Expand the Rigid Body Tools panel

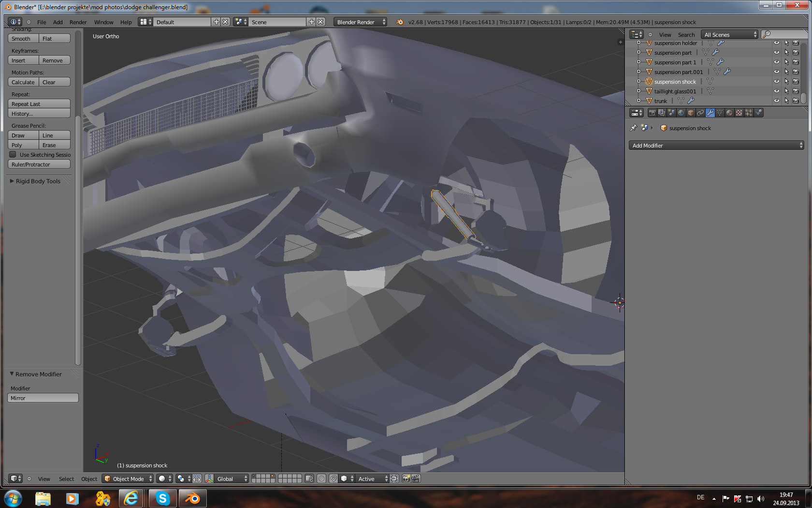click(x=38, y=181)
